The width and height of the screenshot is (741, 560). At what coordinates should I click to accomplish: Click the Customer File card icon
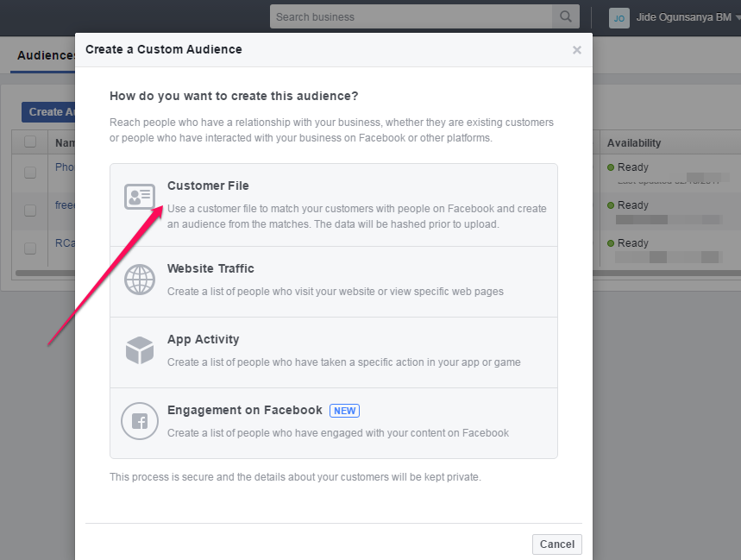pos(140,196)
